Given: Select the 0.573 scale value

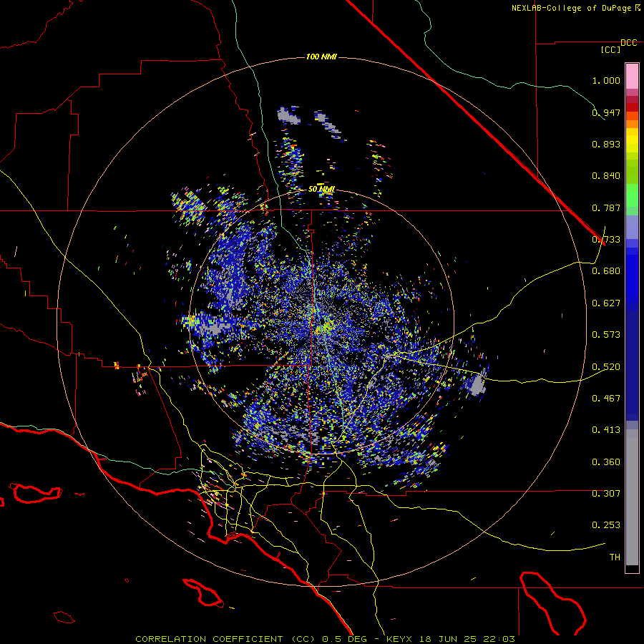Looking at the screenshot, I should pos(606,335).
